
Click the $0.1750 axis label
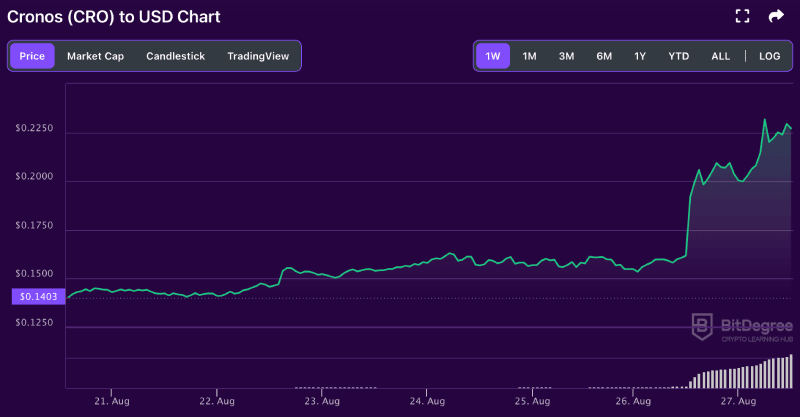[34, 226]
